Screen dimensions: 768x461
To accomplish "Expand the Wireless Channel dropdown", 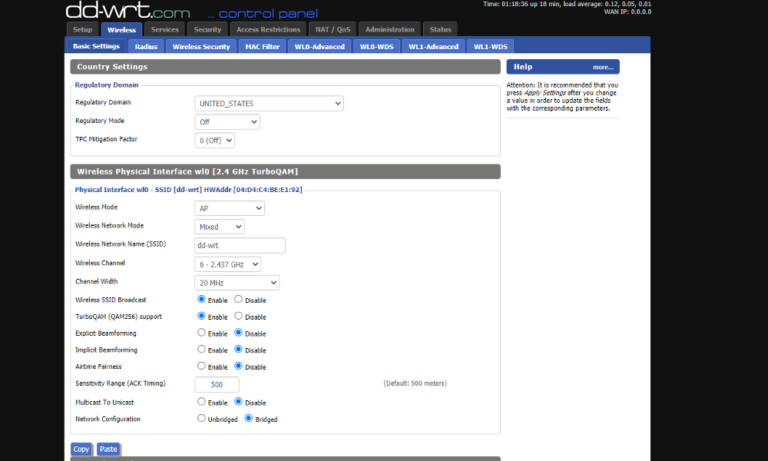I will tap(228, 264).
